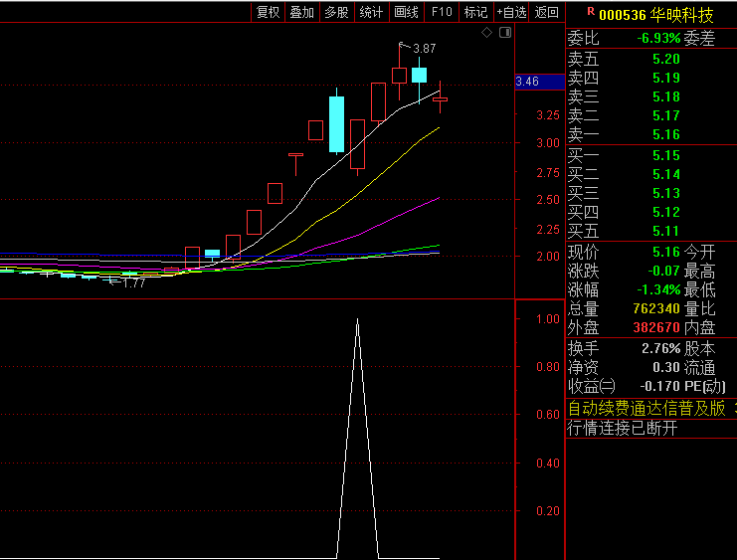Click the 复权 toolbar button
This screenshot has height=560, width=737.
point(268,12)
